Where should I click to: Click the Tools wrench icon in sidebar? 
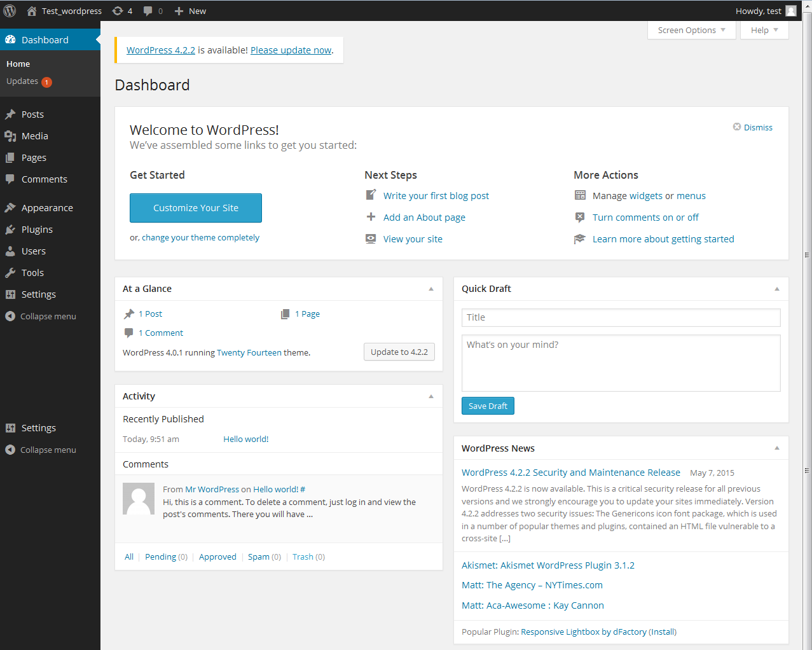point(10,273)
